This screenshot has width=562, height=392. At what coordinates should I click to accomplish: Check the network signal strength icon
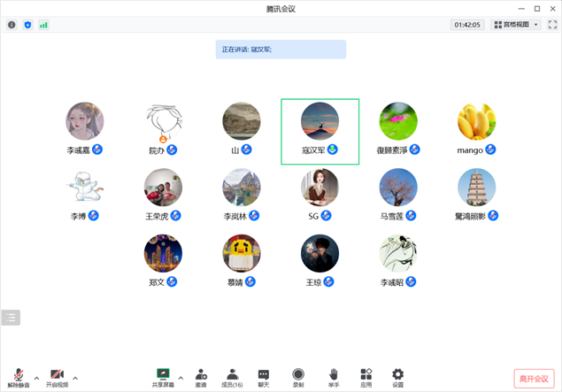point(43,25)
